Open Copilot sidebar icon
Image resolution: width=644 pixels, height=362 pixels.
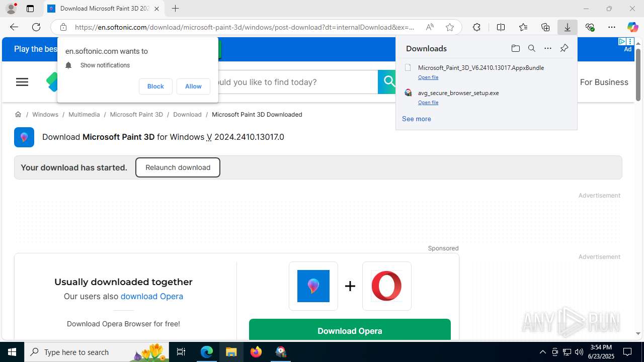632,27
